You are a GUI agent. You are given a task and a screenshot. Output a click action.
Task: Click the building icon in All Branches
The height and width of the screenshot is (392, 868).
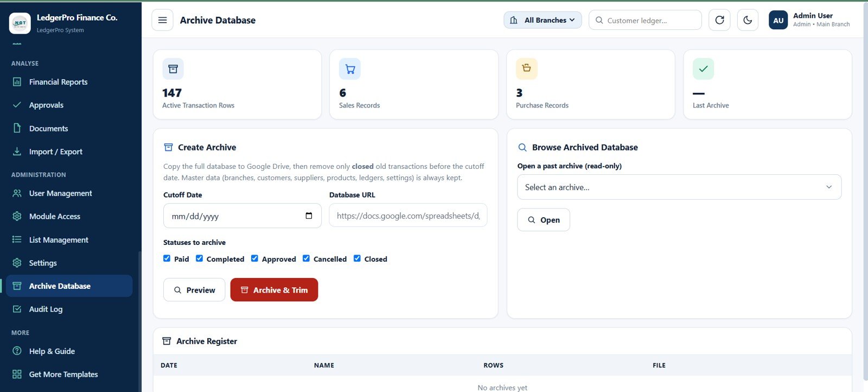pyautogui.click(x=514, y=20)
